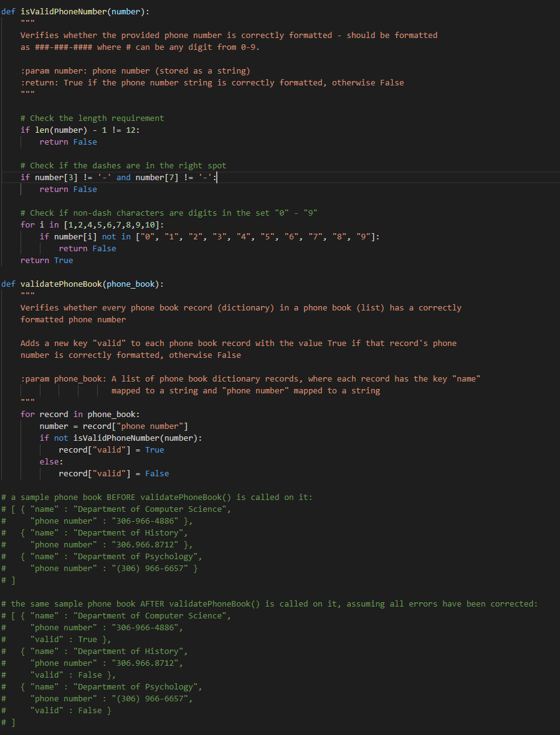Click the number 12 in the length check

(x=131, y=130)
